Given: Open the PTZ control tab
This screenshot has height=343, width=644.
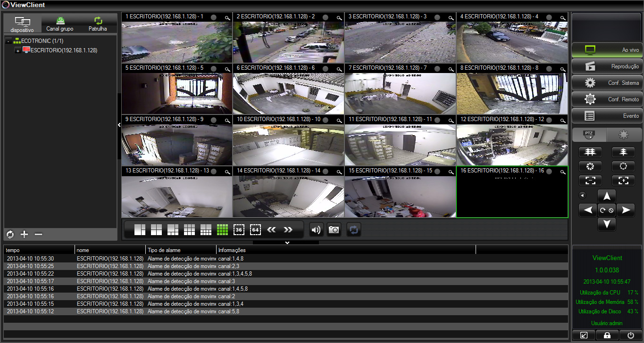Looking at the screenshot, I should pyautogui.click(x=589, y=135).
